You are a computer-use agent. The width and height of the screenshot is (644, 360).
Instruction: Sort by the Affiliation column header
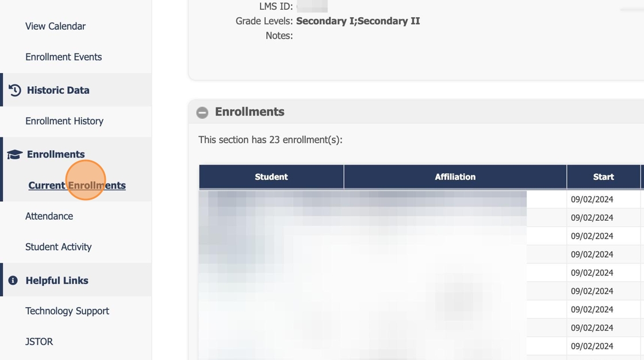(455, 177)
